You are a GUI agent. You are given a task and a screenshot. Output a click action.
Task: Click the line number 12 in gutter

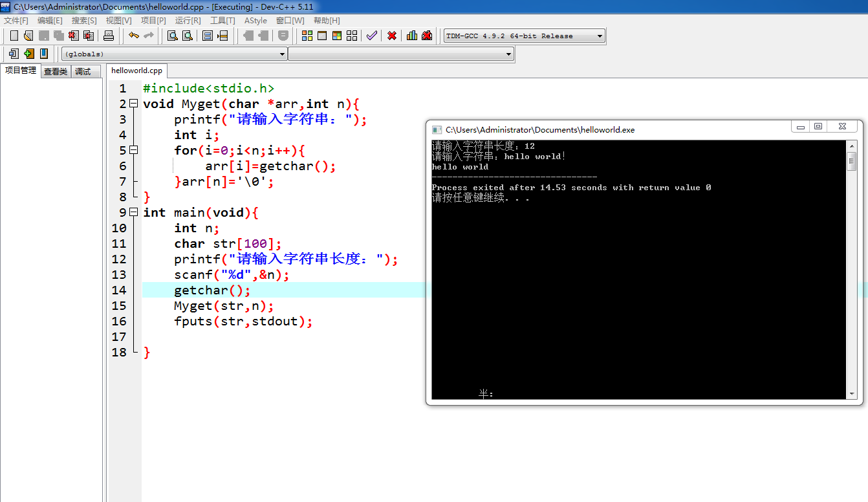click(119, 259)
